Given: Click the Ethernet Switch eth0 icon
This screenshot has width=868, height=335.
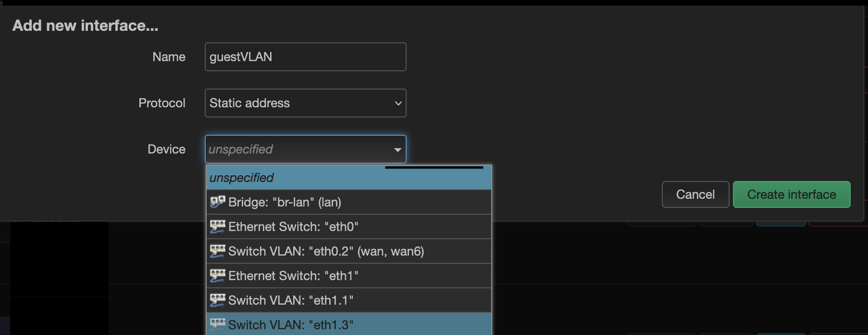Looking at the screenshot, I should pyautogui.click(x=218, y=226).
